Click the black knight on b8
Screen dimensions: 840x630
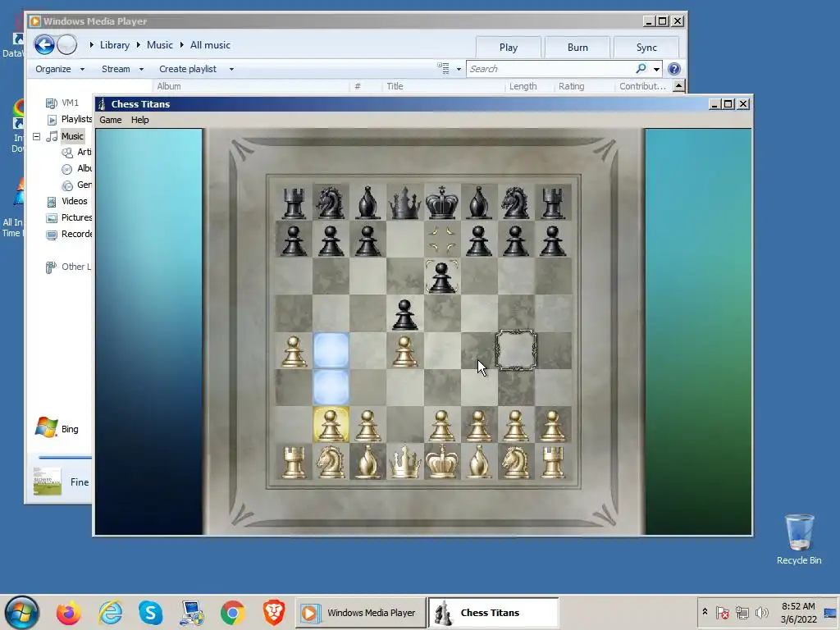pos(331,203)
